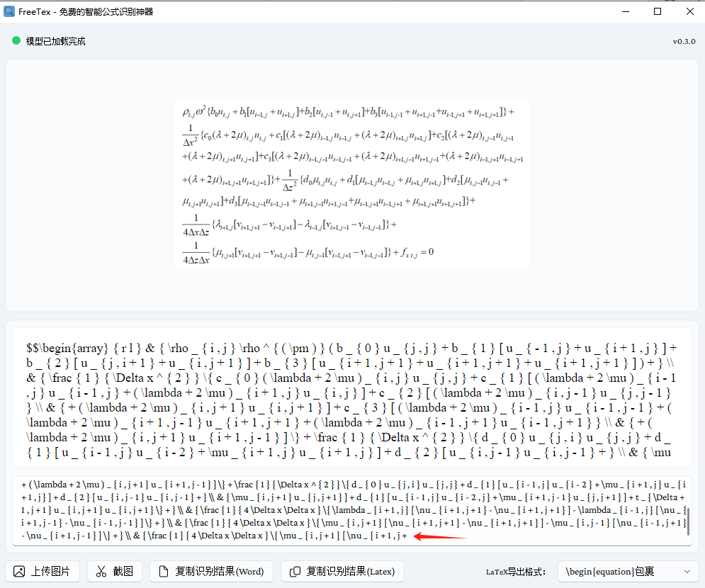Click the model loaded status text
This screenshot has width=705, height=588.
click(x=56, y=41)
